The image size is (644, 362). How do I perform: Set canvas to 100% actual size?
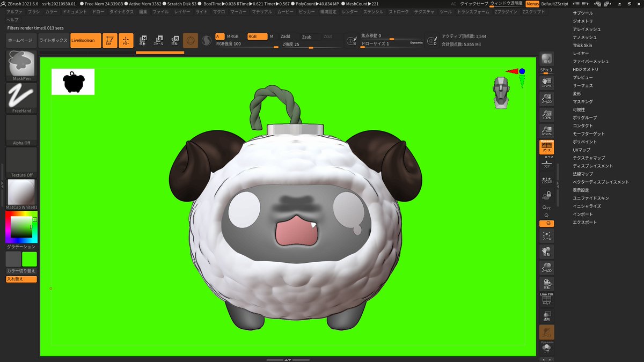pyautogui.click(x=547, y=115)
